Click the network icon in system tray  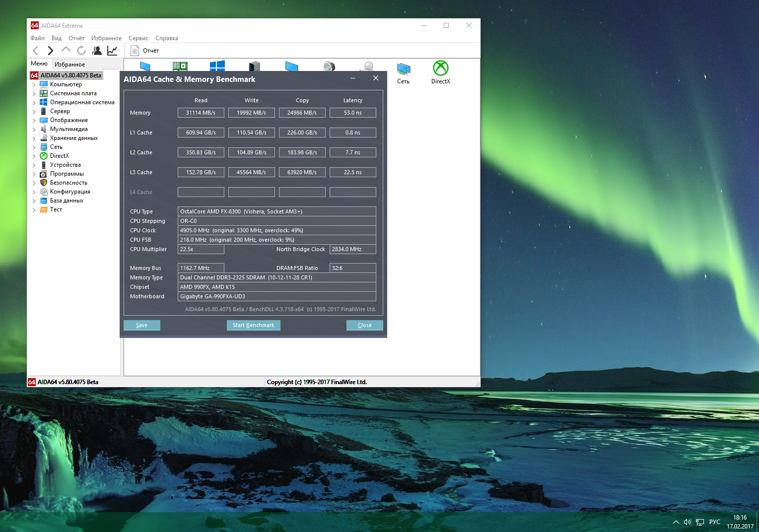(700, 522)
